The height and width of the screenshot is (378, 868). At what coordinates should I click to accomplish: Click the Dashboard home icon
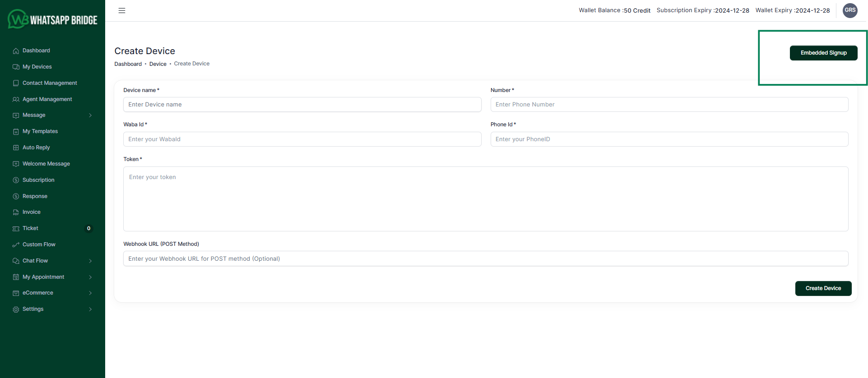click(x=16, y=51)
